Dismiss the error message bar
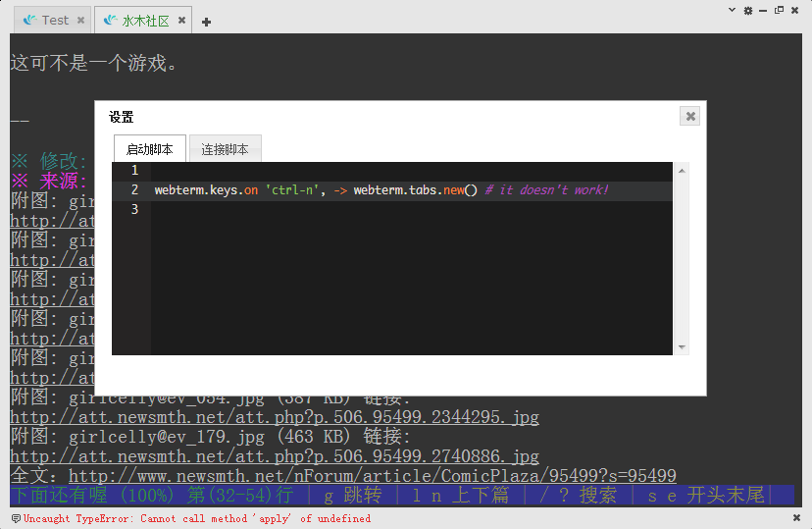The image size is (812, 529). click(796, 518)
